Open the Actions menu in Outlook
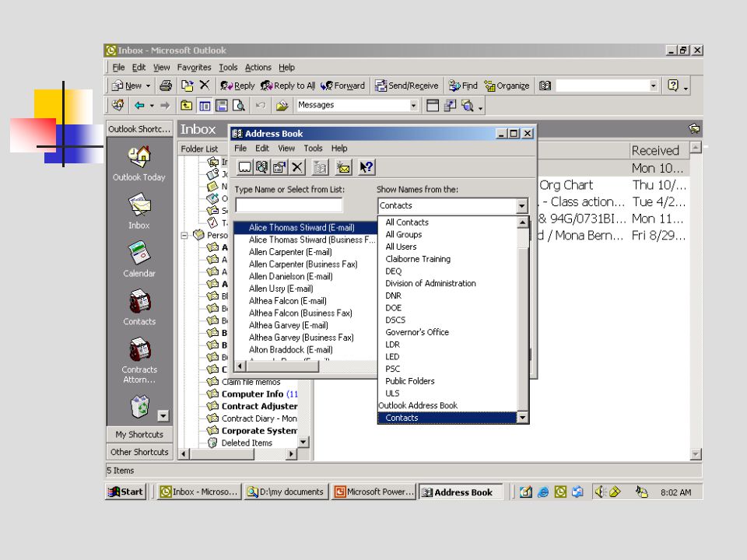The image size is (747, 560). [x=258, y=67]
